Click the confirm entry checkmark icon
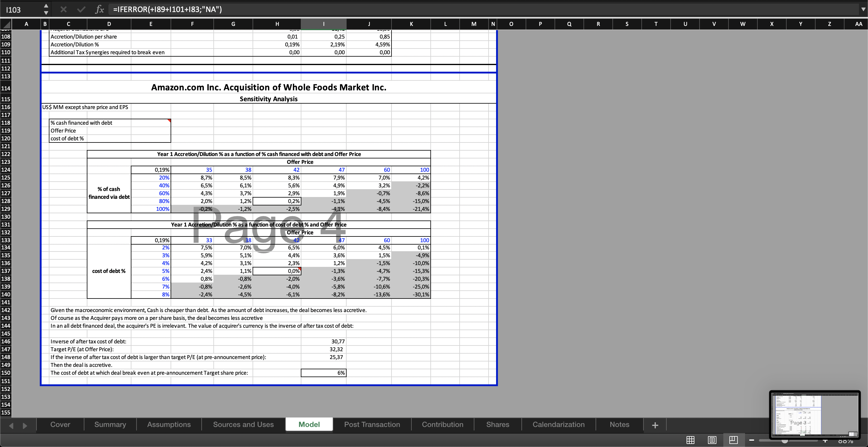 [81, 9]
